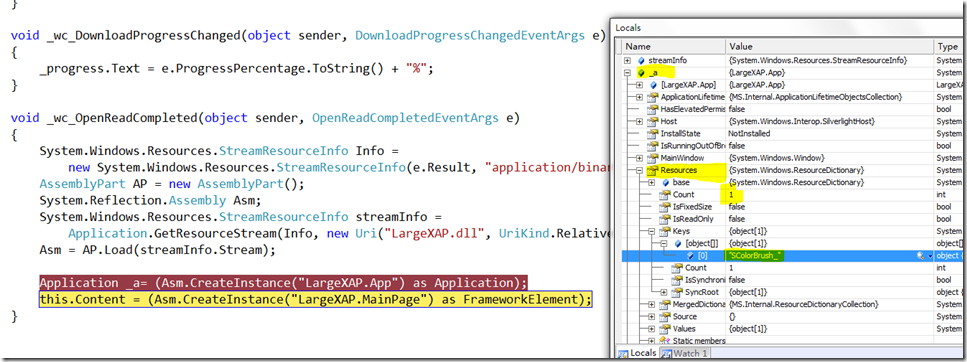Click the blue field icon beside streamInfo

pos(641,60)
